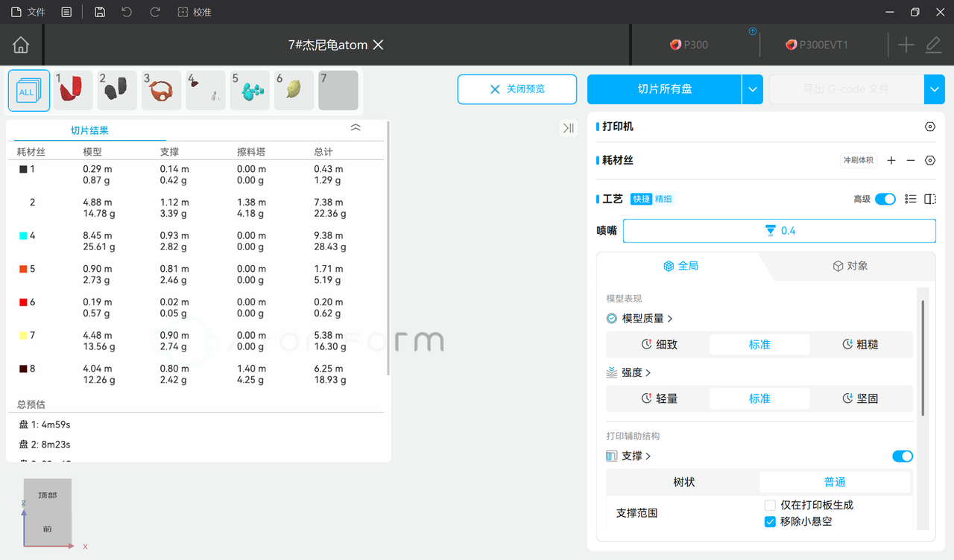
Task: Save the project with disk icon
Action: click(x=100, y=12)
